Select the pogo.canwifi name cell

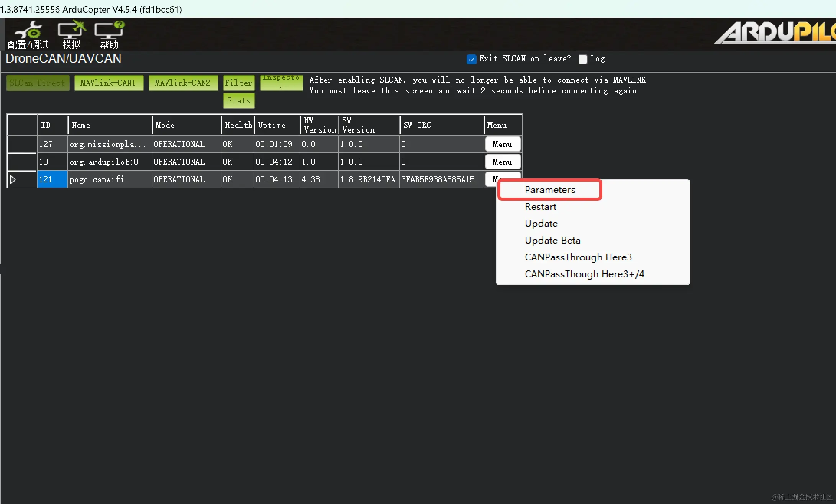(110, 179)
